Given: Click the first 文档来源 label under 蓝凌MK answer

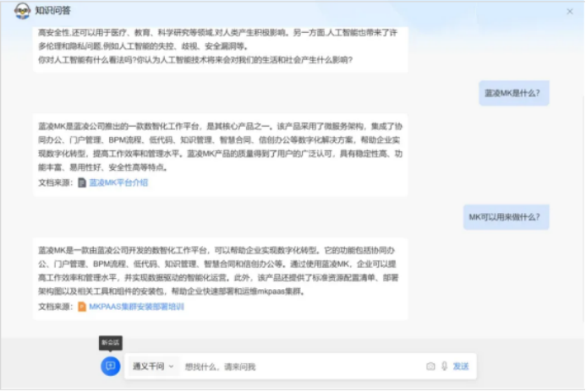Looking at the screenshot, I should (x=55, y=182).
